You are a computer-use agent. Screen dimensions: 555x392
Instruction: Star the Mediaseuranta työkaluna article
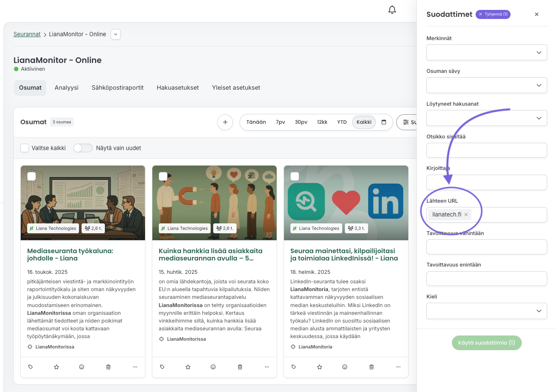56,367
